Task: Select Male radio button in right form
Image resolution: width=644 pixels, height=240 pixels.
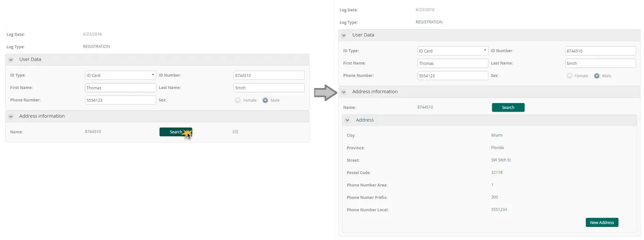Action: [x=597, y=76]
